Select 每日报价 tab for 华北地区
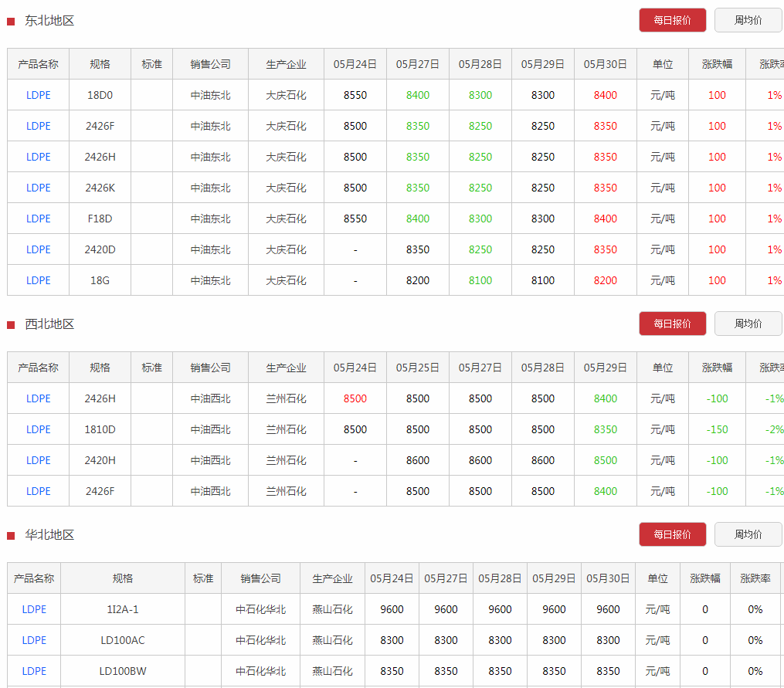This screenshot has height=688, width=784. click(x=673, y=535)
